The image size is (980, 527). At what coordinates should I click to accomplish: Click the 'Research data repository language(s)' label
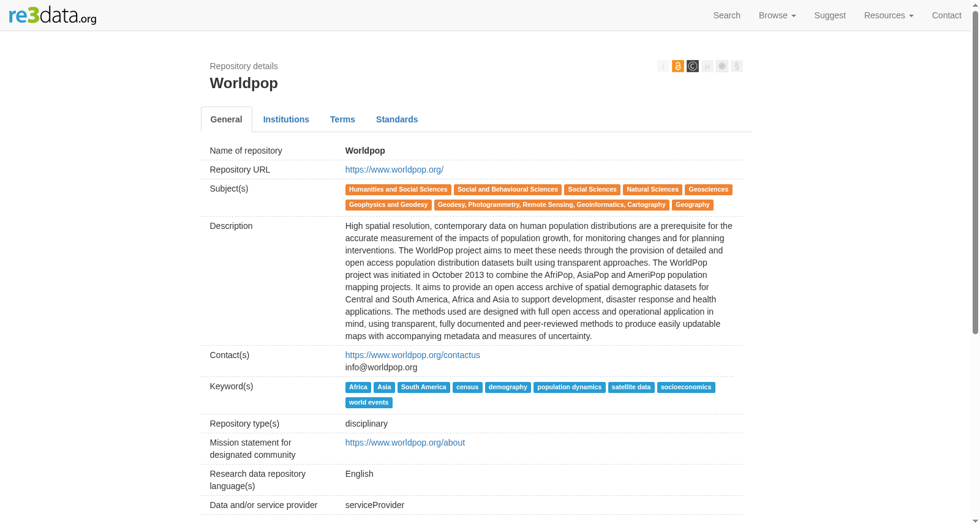pyautogui.click(x=258, y=480)
